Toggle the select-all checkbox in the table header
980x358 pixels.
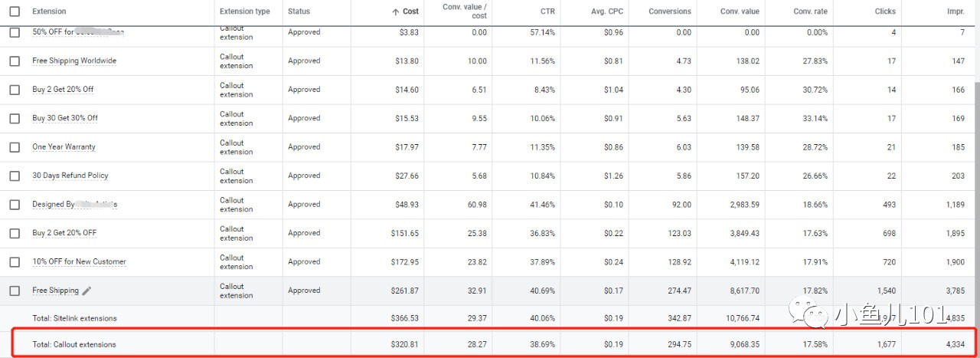tap(15, 11)
